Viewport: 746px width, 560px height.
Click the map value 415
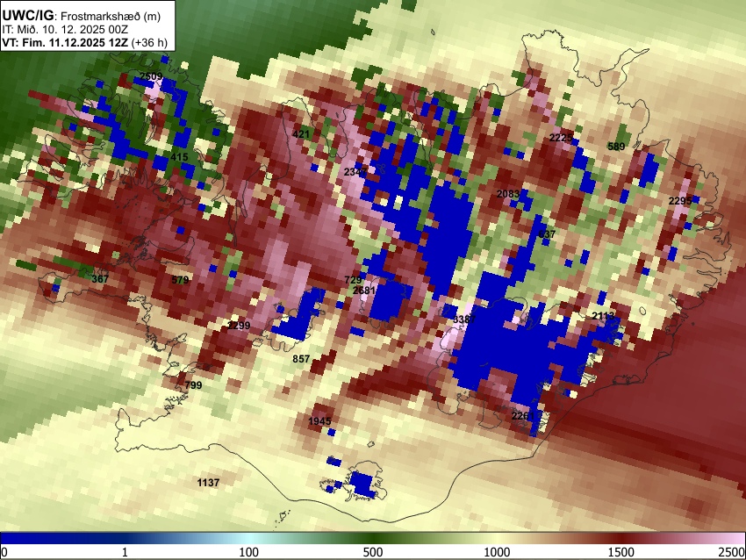click(179, 156)
